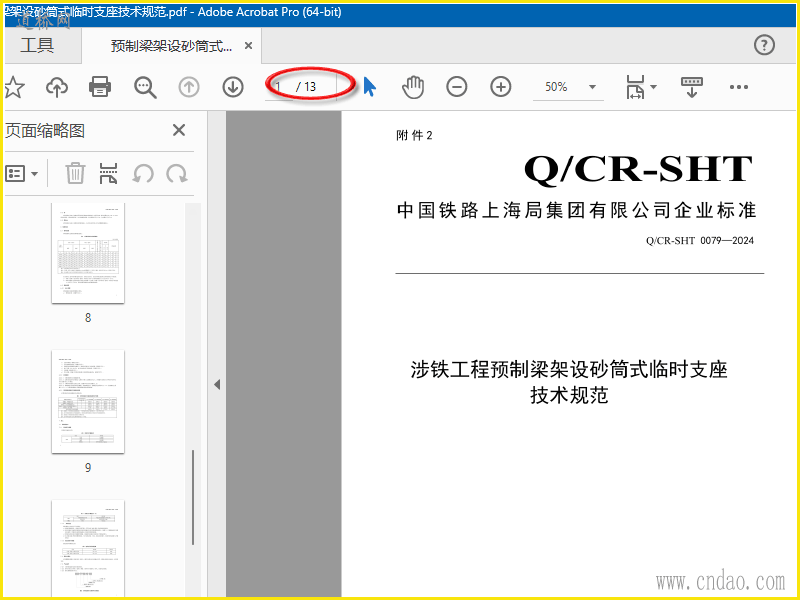Click the page number input field
This screenshot has height=600, width=800.
280,87
